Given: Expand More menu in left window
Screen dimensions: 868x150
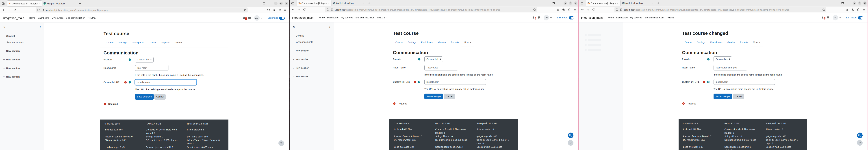Looking at the screenshot, I should tap(178, 43).
